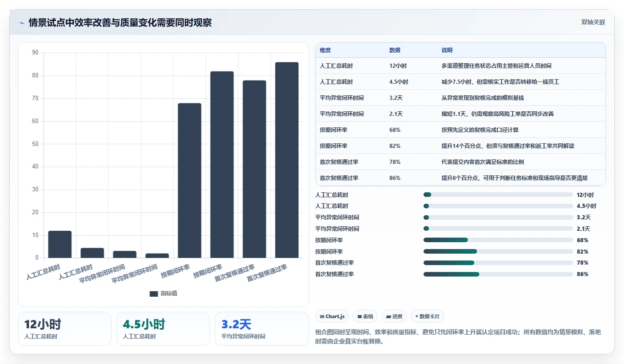The width and height of the screenshot is (624, 364).
Task: Click the footnote paragraph starting 组合图同时呈现
Action: (458, 337)
